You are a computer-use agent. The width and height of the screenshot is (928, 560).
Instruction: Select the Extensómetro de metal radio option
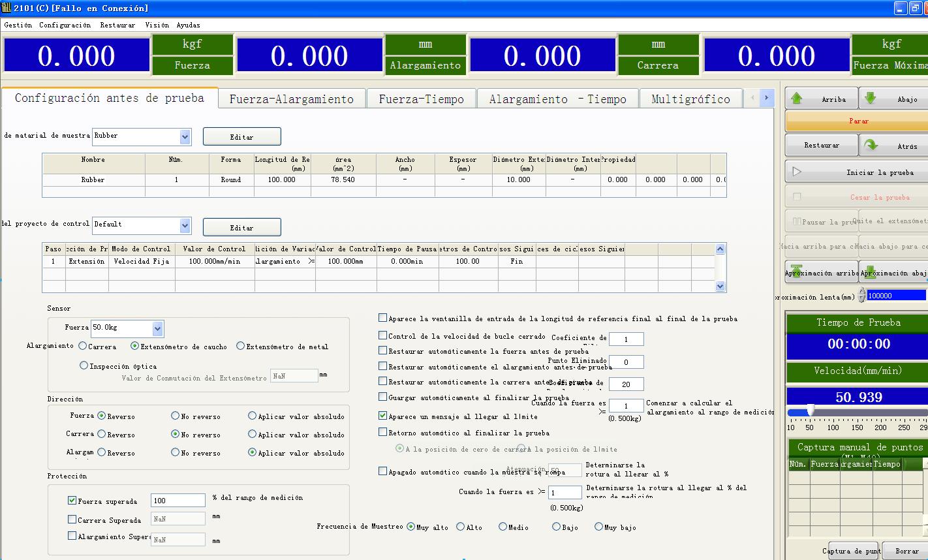[x=241, y=346]
